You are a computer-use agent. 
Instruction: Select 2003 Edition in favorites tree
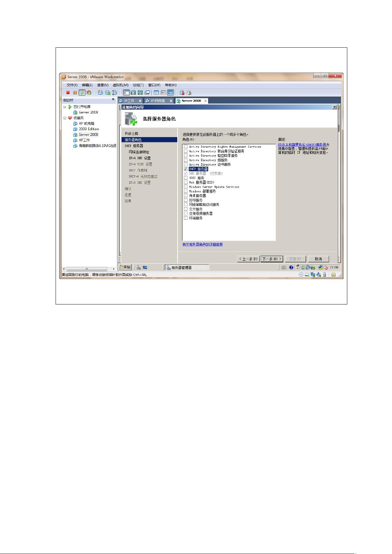[x=89, y=129]
